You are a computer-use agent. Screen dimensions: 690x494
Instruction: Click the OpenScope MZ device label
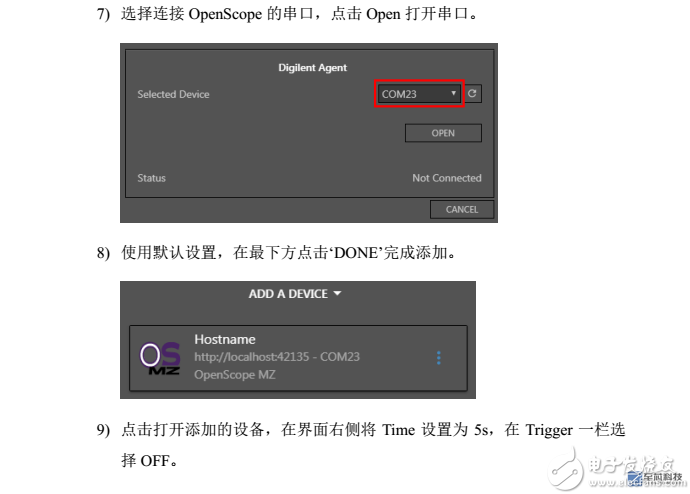point(235,374)
